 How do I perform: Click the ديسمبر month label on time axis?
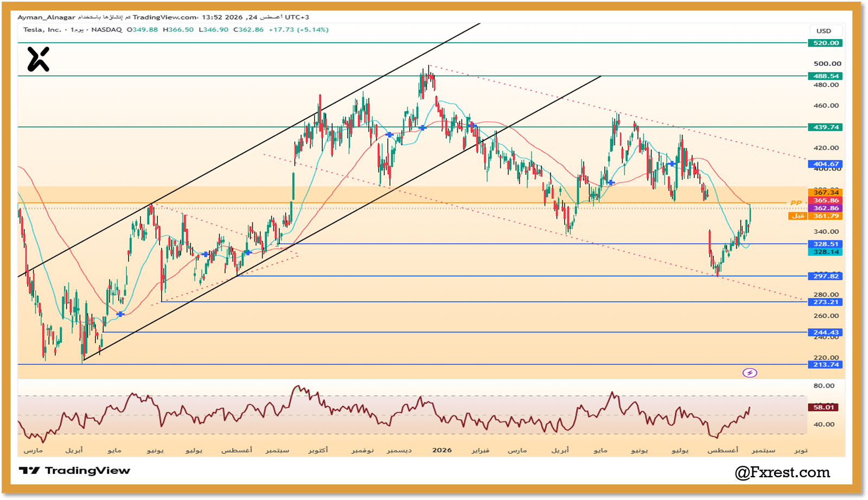click(x=399, y=451)
